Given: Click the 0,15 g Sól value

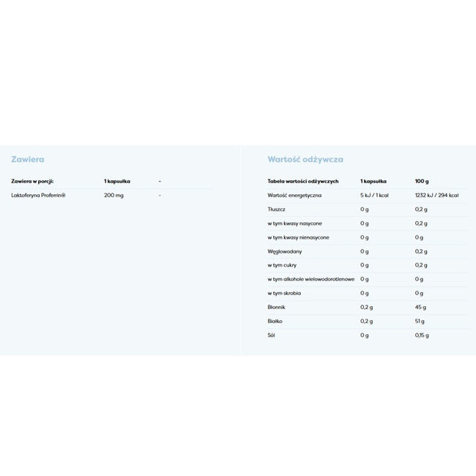Looking at the screenshot, I should pyautogui.click(x=422, y=335).
